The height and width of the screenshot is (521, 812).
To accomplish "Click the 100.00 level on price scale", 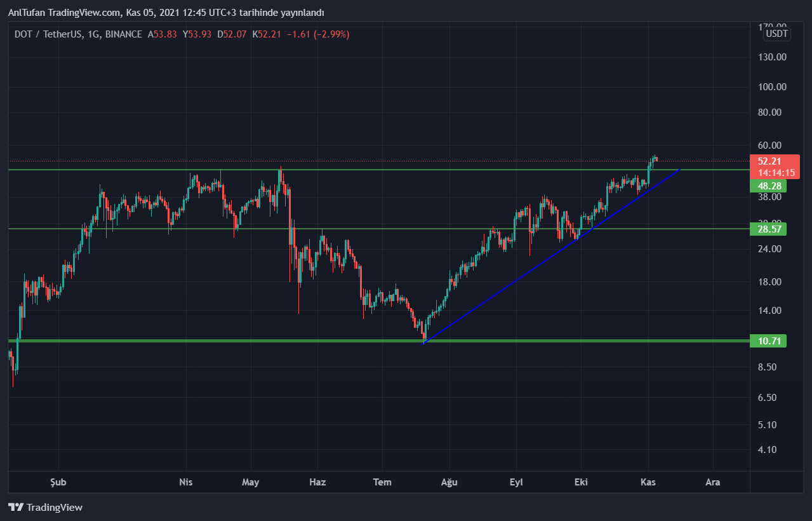I will click(773, 87).
